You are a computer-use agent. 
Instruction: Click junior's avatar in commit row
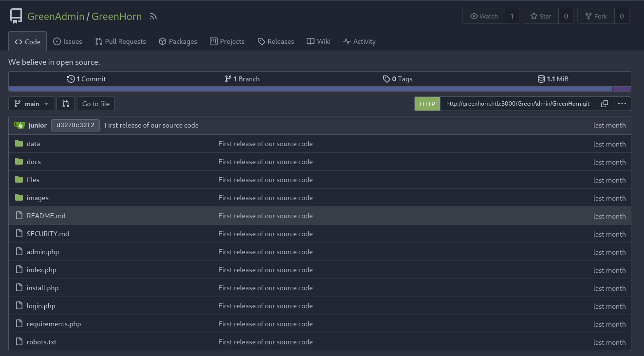[19, 125]
